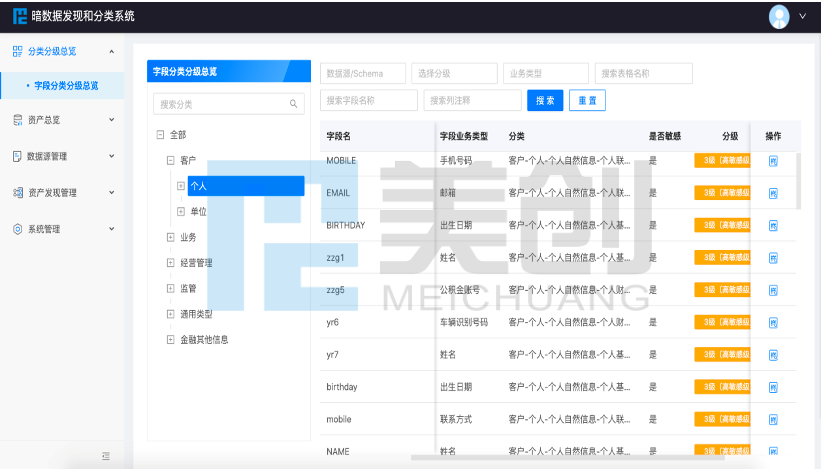Collapse the 全部 tree node toggle
This screenshot has width=822, height=474.
click(160, 135)
